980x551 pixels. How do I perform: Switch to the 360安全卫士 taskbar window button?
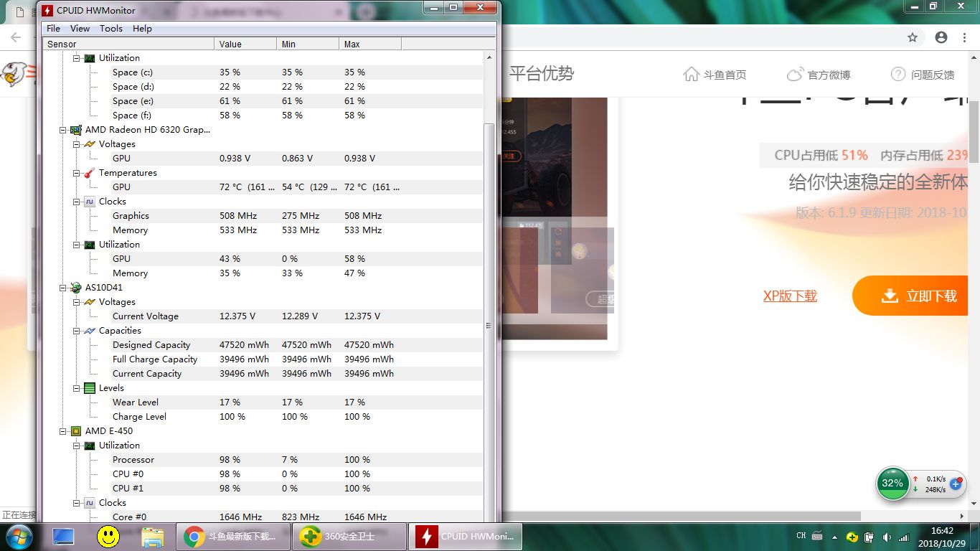pos(349,536)
